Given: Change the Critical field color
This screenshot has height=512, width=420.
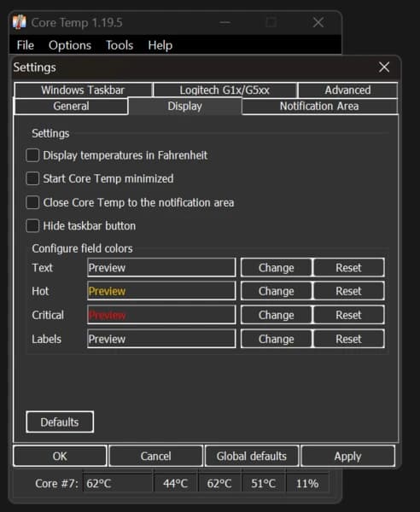Looking at the screenshot, I should 277,315.
